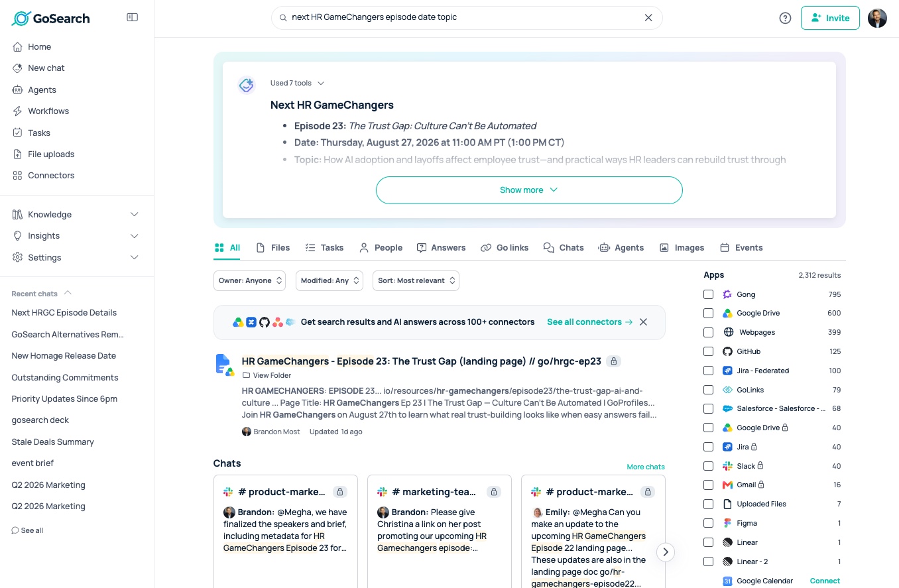Switch to the People tab
Screen dimensions: 899x588
coord(381,248)
